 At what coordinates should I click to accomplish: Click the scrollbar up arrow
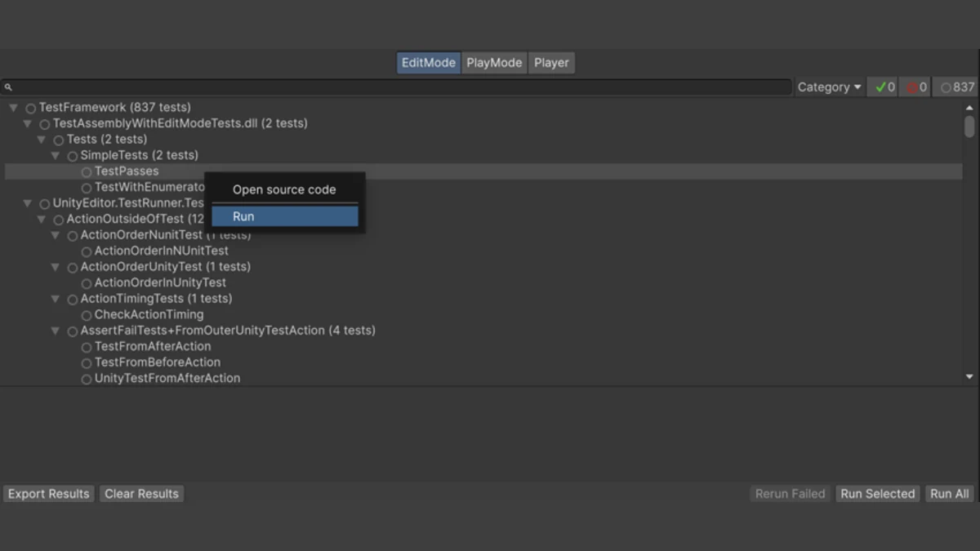coord(969,108)
